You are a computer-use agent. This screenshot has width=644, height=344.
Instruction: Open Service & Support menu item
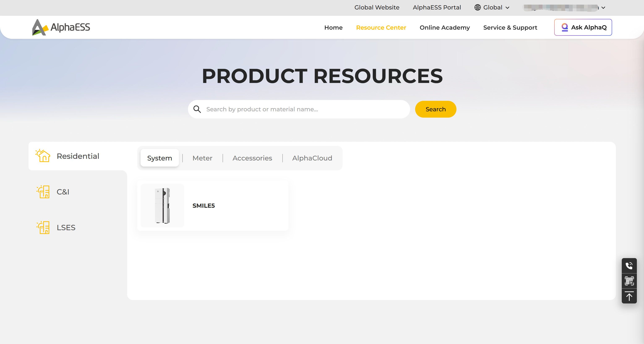coord(510,28)
